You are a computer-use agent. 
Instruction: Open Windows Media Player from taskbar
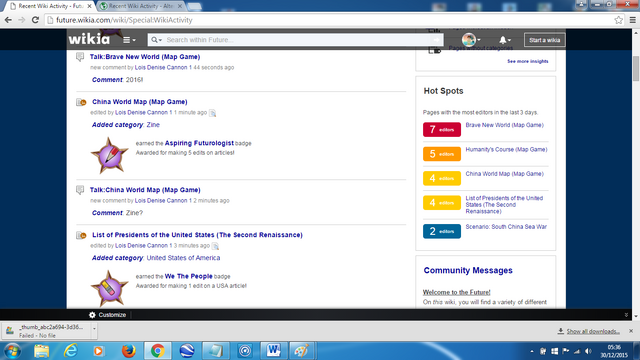[98, 351]
